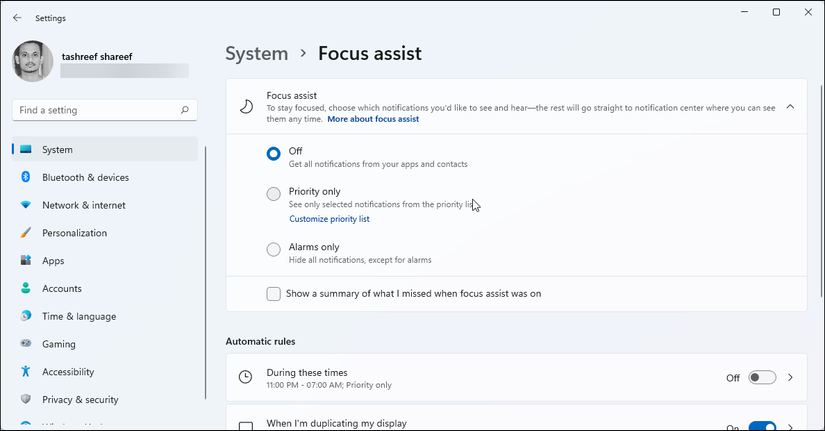Open More about focus assist link
Screen dimensions: 825x431
point(372,119)
